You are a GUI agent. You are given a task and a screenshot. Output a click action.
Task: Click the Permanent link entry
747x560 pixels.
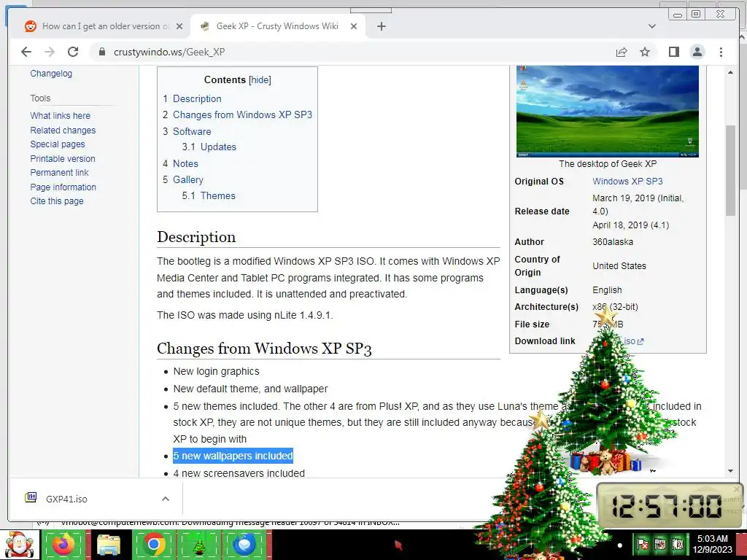point(59,172)
